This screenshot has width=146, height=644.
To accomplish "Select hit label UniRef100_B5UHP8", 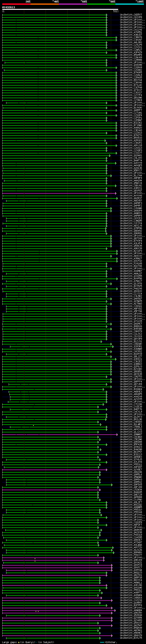I will tap(131, 55).
